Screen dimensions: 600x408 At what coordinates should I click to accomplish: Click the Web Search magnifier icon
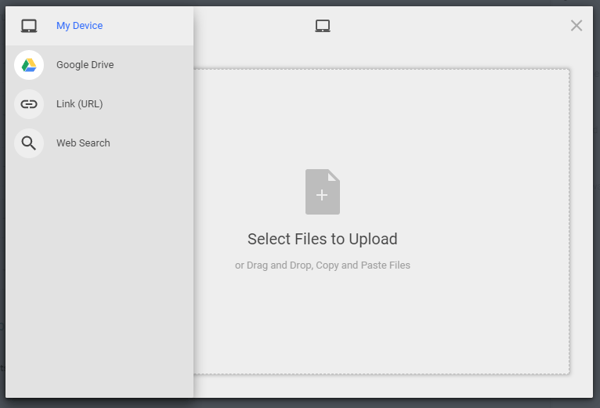29,143
